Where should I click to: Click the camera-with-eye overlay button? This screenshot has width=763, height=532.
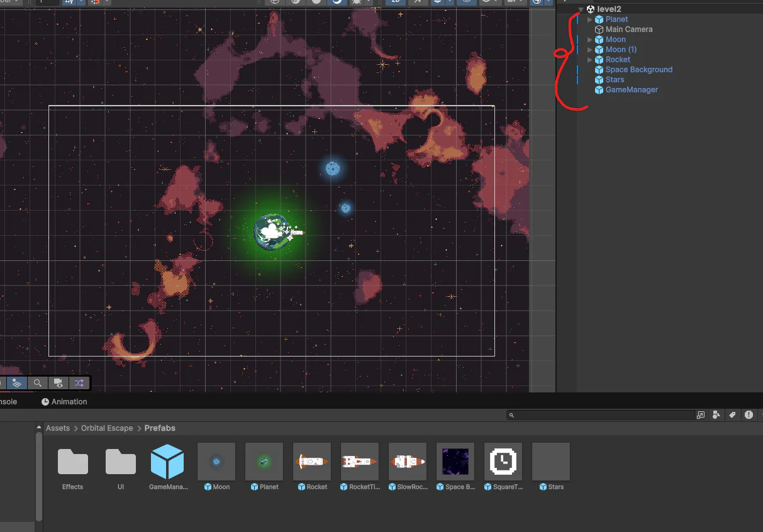58,382
